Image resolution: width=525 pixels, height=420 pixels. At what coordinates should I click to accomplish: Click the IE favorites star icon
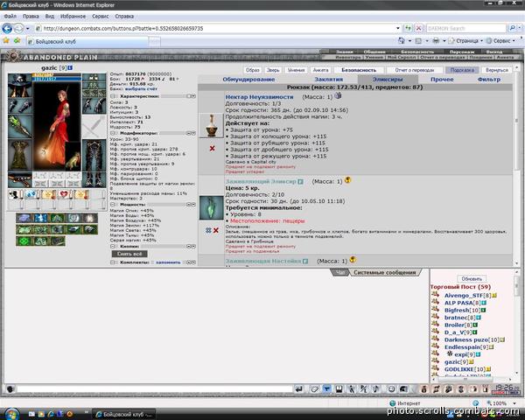[x=6, y=41]
